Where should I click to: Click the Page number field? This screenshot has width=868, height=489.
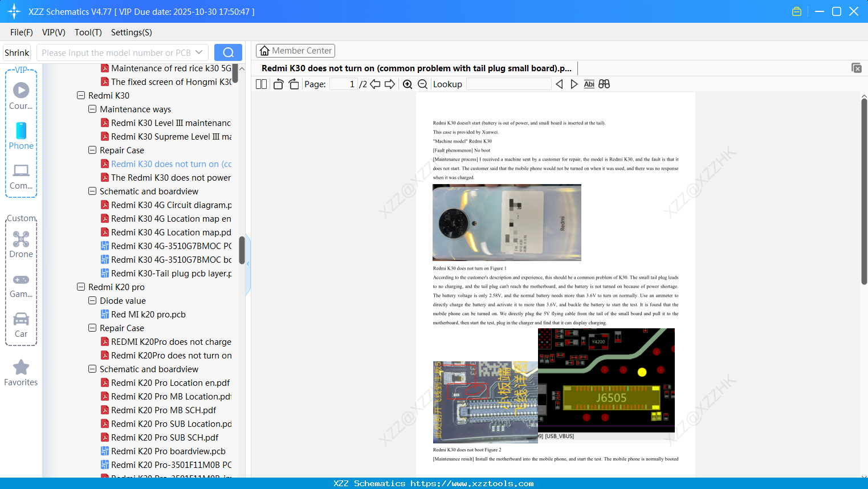343,84
